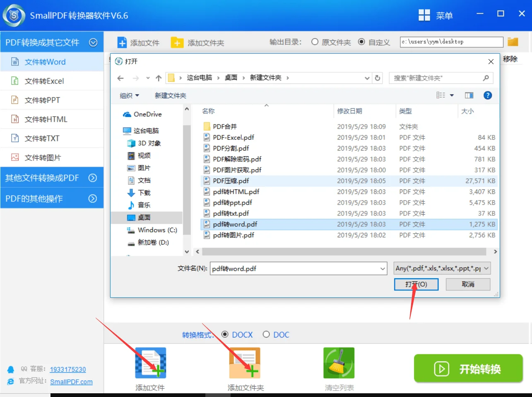The width and height of the screenshot is (532, 397).
Task: Click the 添加文件夹 icon at the bottom
Action: pyautogui.click(x=245, y=363)
